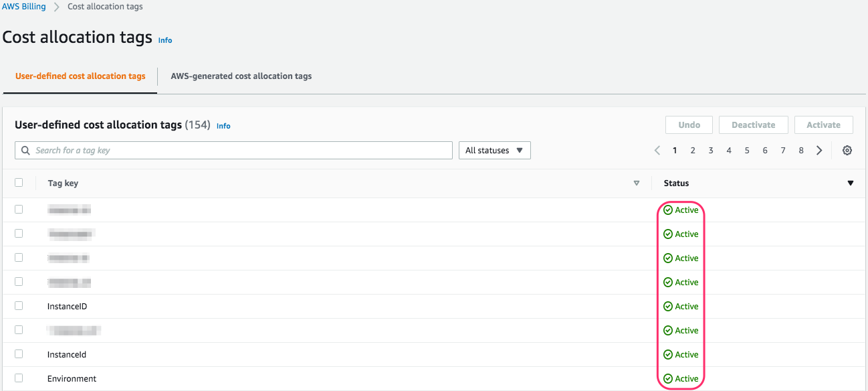Select User-defined cost allocation tags tab
868x391 pixels.
click(80, 76)
